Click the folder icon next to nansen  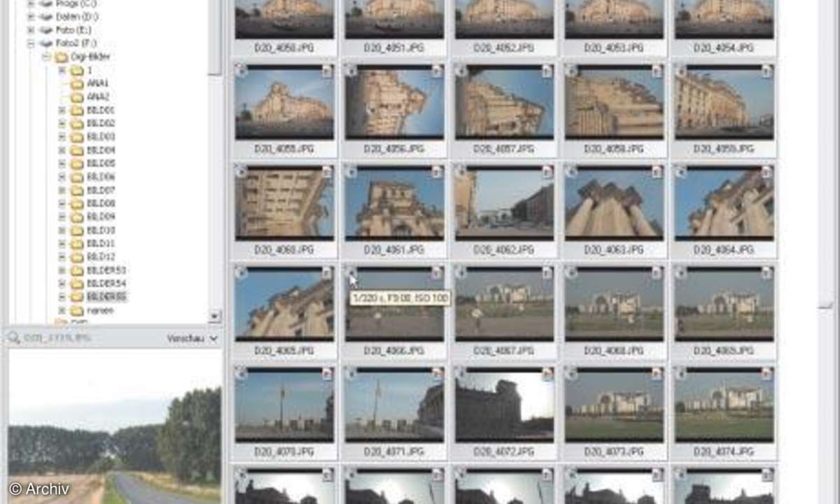(x=77, y=310)
